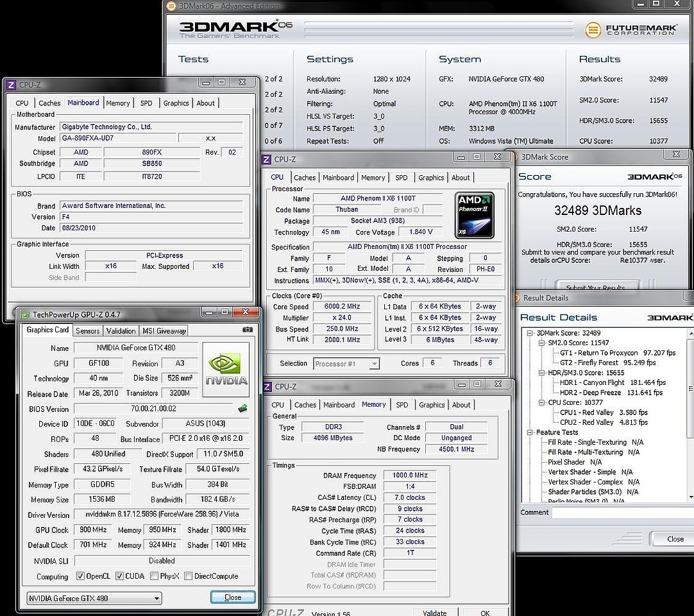The height and width of the screenshot is (616, 694).
Task: Toggle the OpenCL checkbox
Action: 80,576
